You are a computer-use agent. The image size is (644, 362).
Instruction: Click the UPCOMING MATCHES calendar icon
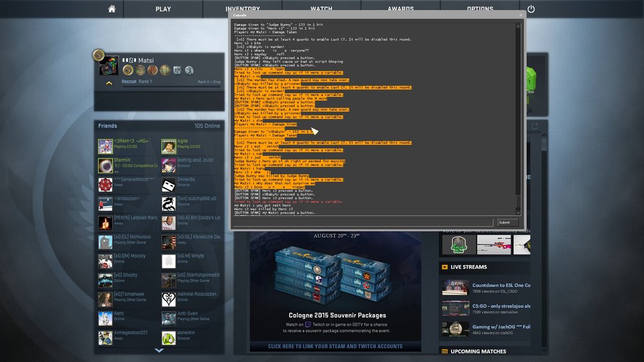(x=444, y=351)
